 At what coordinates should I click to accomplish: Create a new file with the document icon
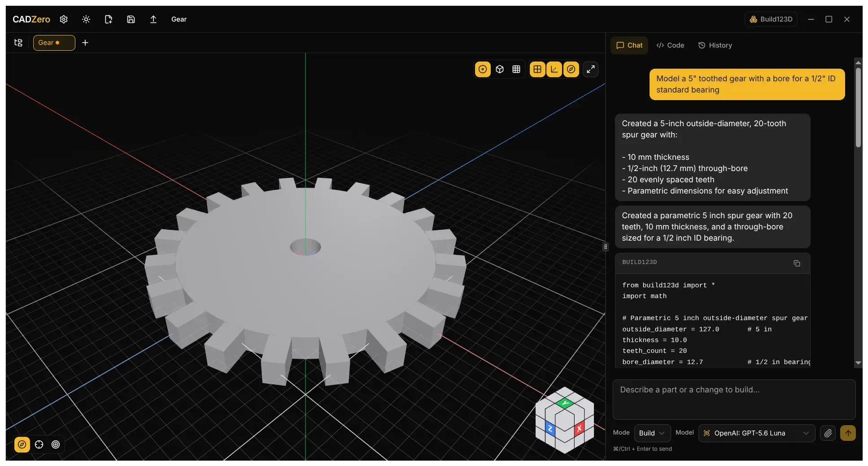109,19
